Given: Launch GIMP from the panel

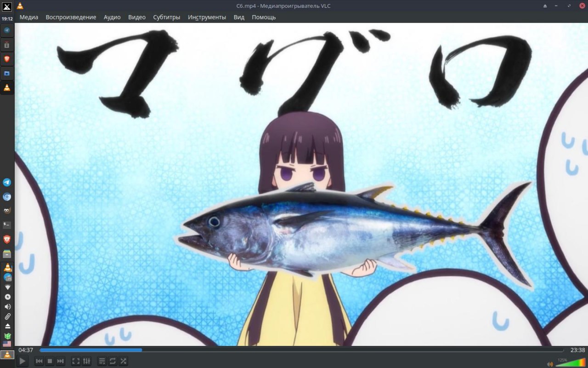Looking at the screenshot, I should [x=7, y=211].
